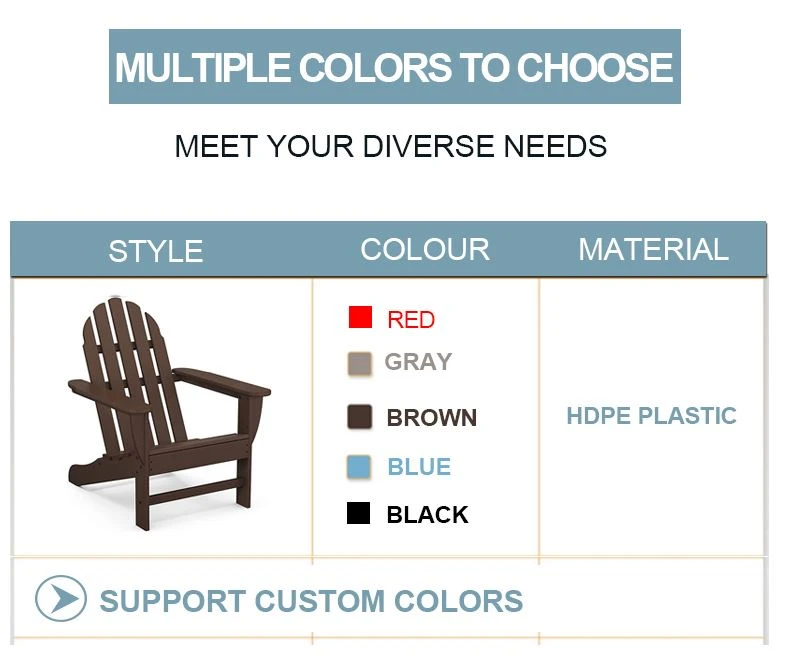
Task: Click the Multiple Colors To Choose banner
Action: tap(395, 67)
